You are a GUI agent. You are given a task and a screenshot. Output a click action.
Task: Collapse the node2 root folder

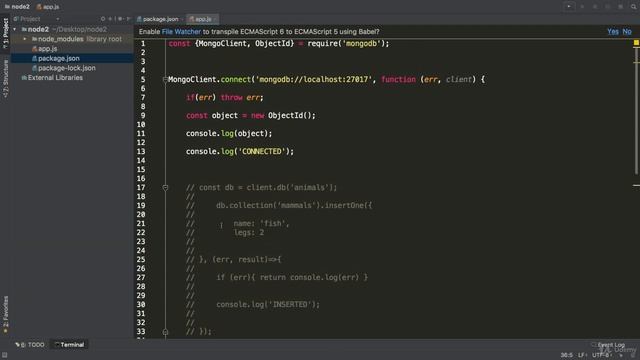click(15, 29)
